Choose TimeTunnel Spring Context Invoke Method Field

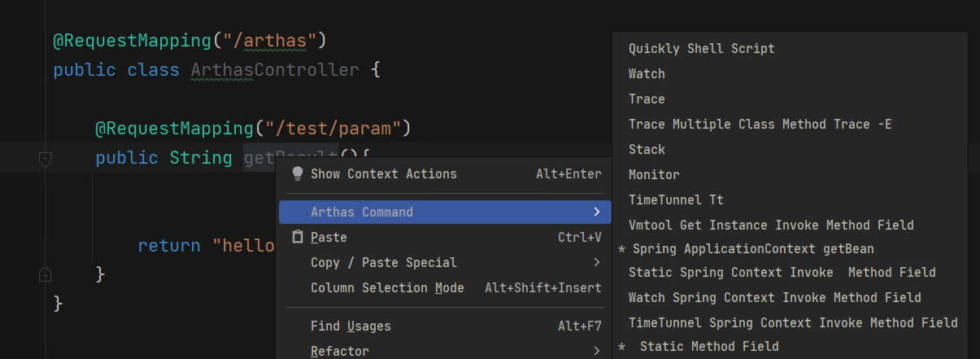pyautogui.click(x=790, y=322)
